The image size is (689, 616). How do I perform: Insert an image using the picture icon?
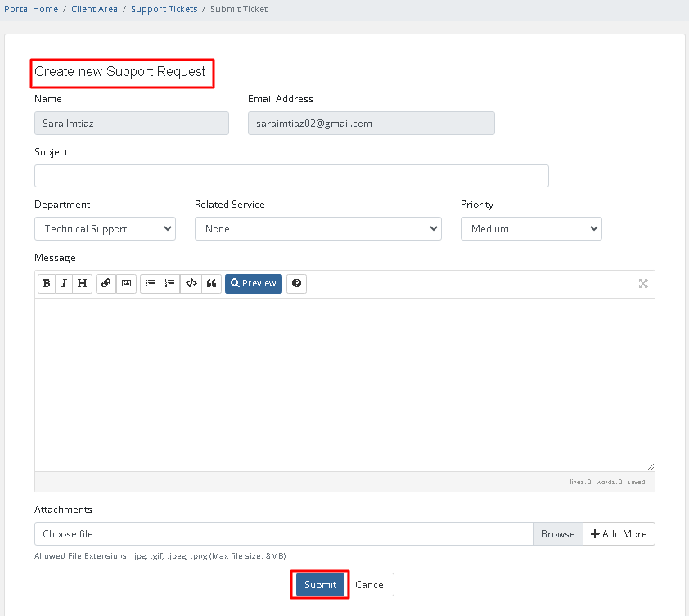tap(126, 284)
